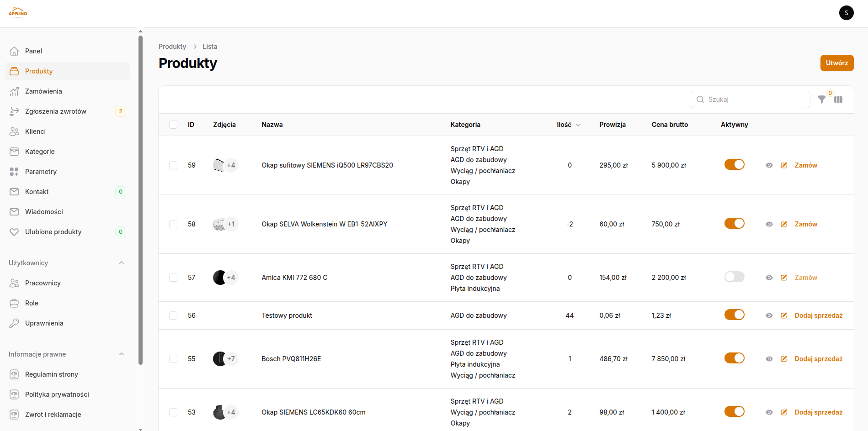Screen dimensions: 868x431
Task: Open the column visibility toggle icon
Action: coord(838,100)
